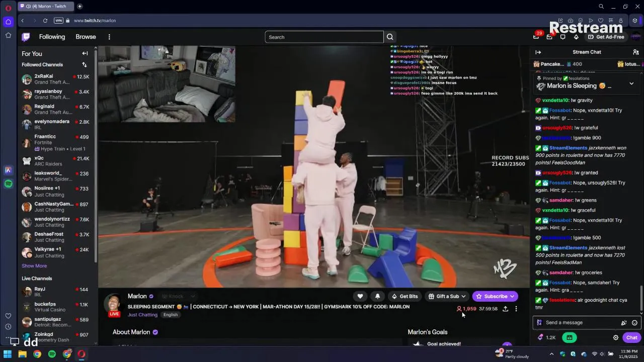Open chat settings gear icon

pos(615,337)
